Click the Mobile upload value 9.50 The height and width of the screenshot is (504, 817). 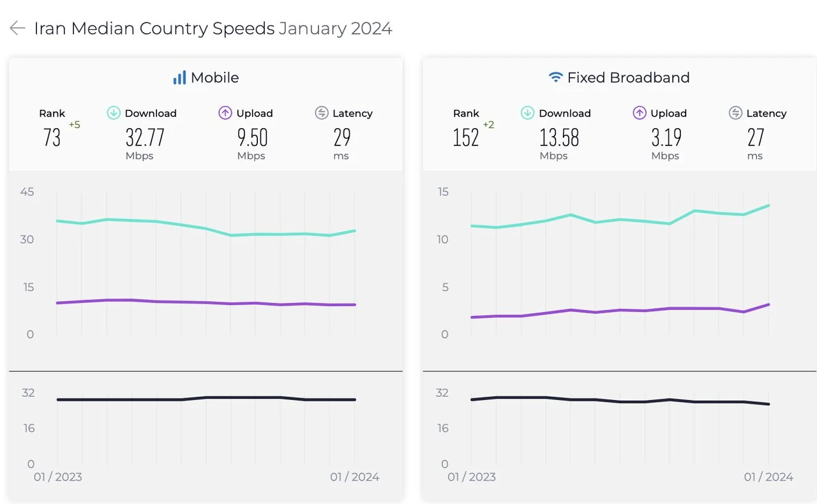tap(251, 137)
